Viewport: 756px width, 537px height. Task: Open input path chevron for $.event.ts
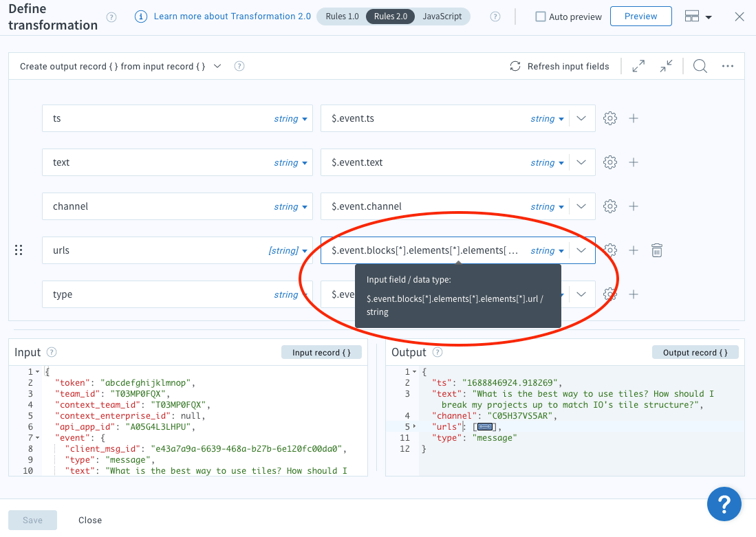click(x=581, y=118)
